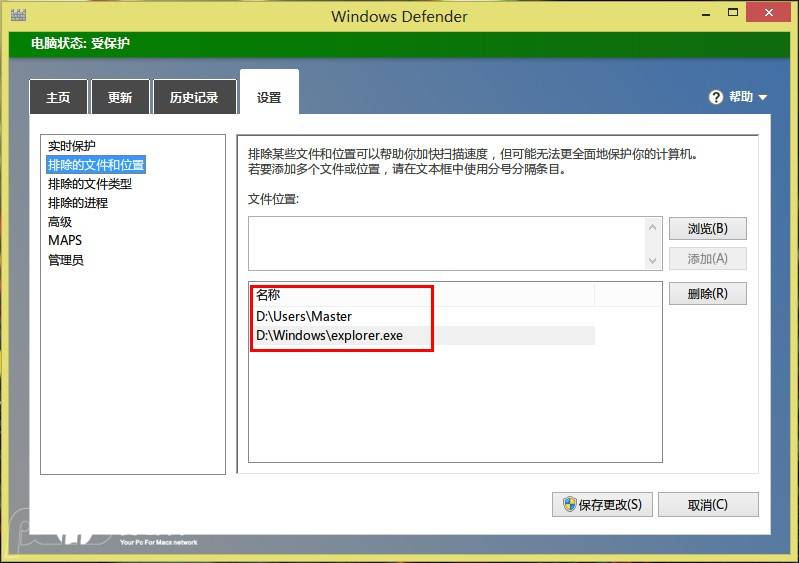Choose 排除的文件类型 in the settings list
The width and height of the screenshot is (799, 563).
[x=90, y=184]
